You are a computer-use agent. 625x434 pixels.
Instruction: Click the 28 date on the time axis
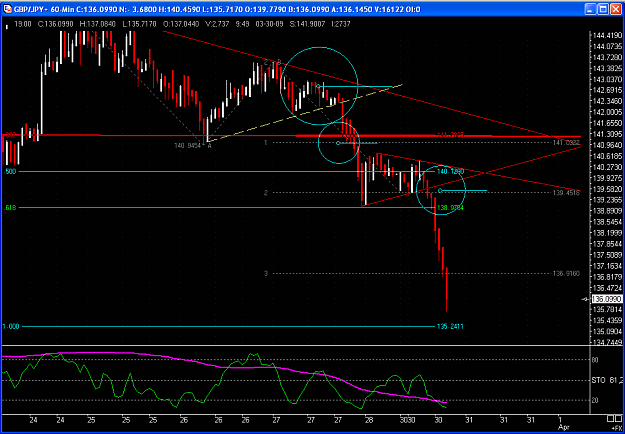(x=368, y=420)
